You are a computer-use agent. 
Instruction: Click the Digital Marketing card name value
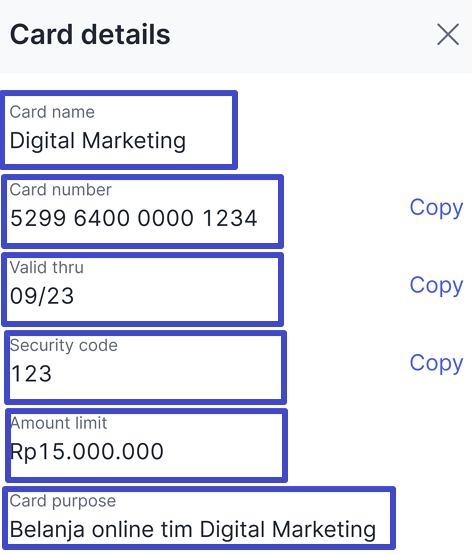(x=98, y=141)
